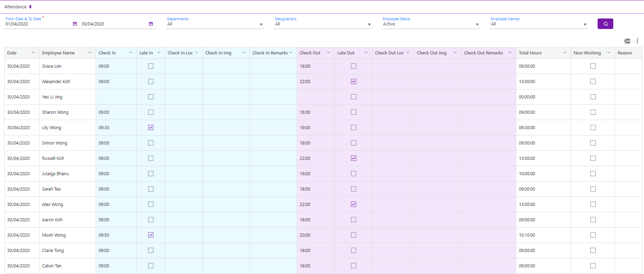This screenshot has height=274, width=644.
Task: Click the From Date input field
Action: (37, 24)
